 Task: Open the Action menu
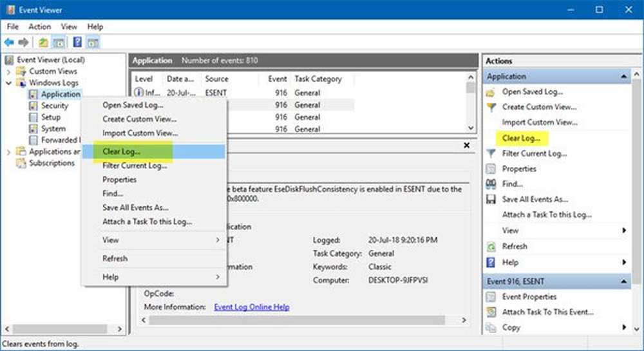coord(40,26)
